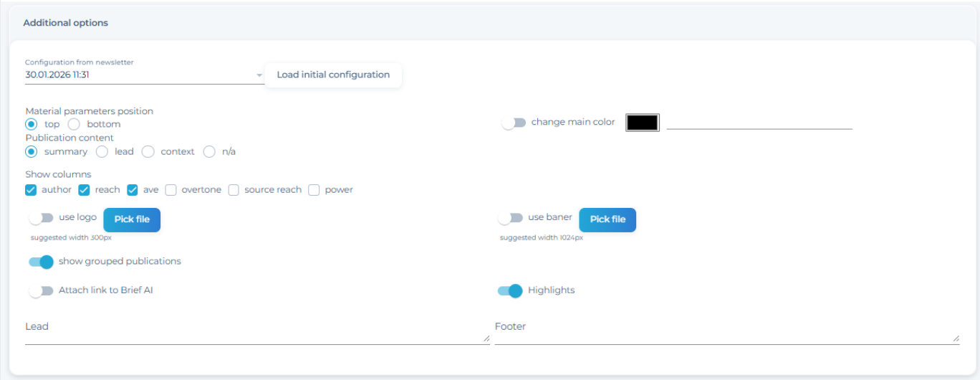Enable the overtone column checkbox

(x=170, y=190)
